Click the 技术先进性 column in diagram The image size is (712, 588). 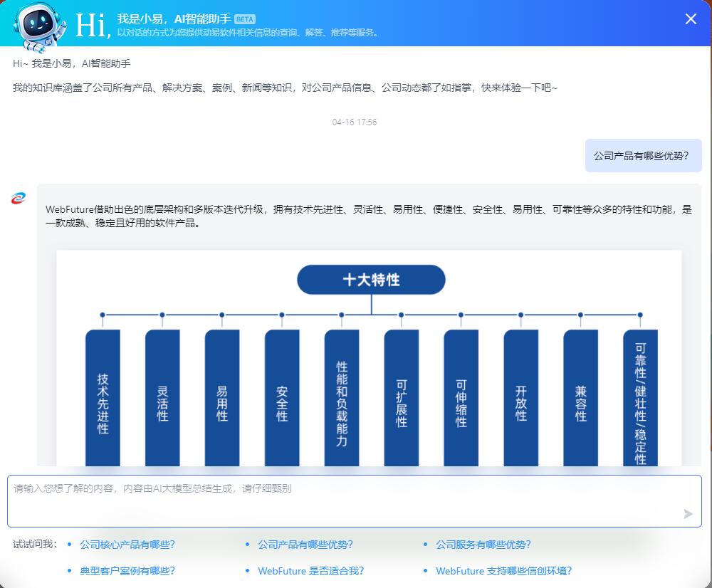click(103, 399)
